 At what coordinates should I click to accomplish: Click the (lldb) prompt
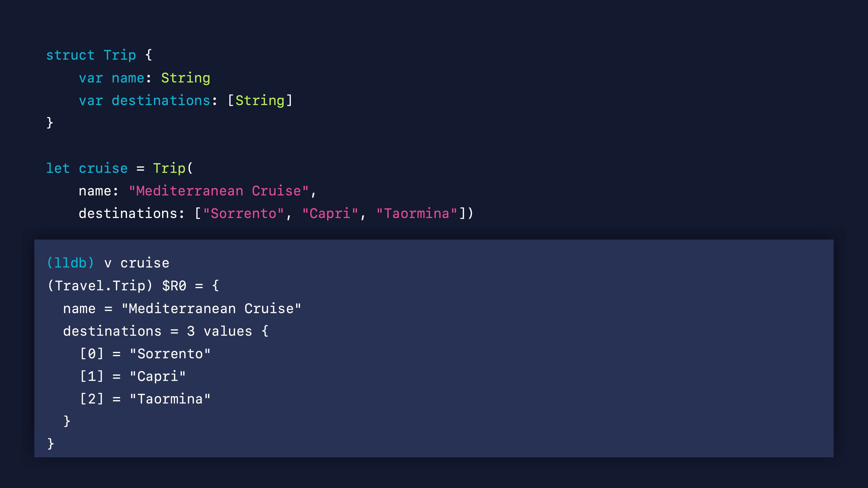pyautogui.click(x=71, y=263)
